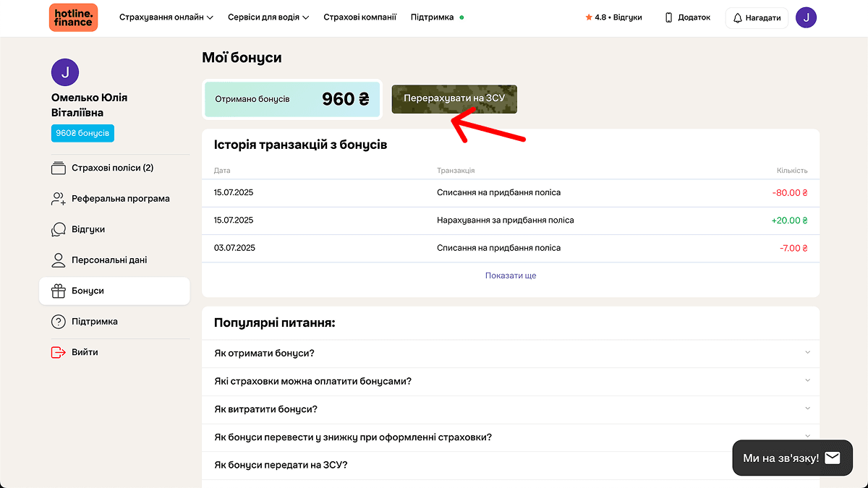Open the Сервіси для водія dropdown

(x=268, y=17)
